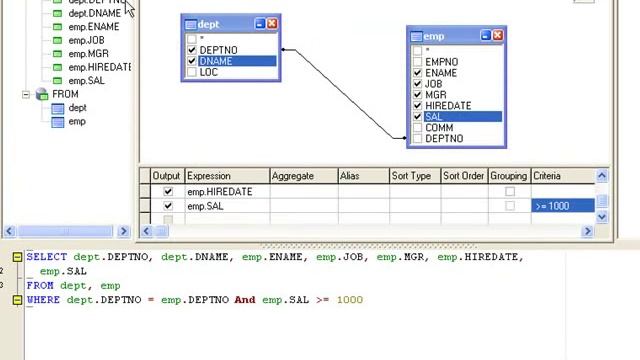Screen dimensions: 640x360
Task: Click the tree panel horizontal scrollbar thumb
Action: [x=65, y=231]
